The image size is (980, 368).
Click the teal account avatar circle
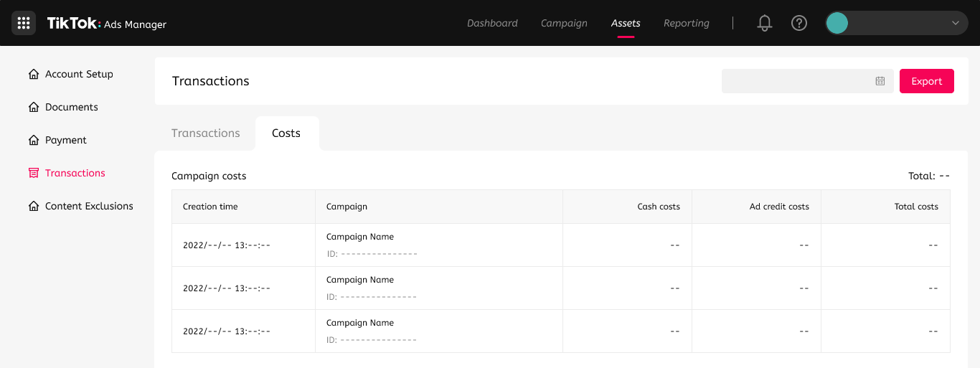tap(837, 23)
